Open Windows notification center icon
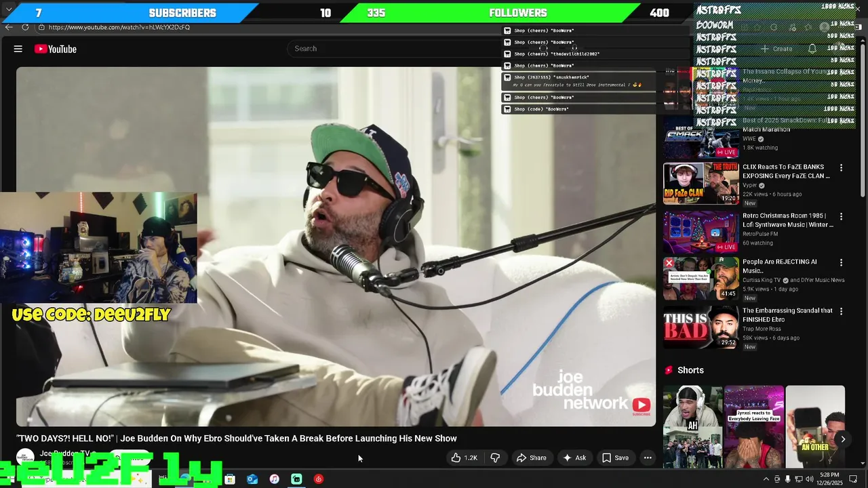The width and height of the screenshot is (868, 488). (x=853, y=479)
